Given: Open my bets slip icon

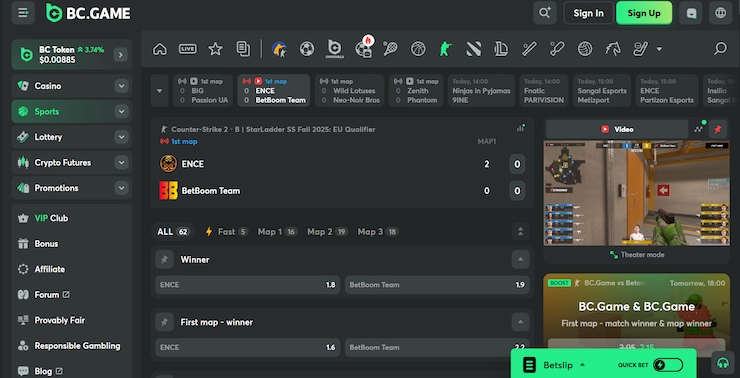Looking at the screenshot, I should (x=243, y=49).
